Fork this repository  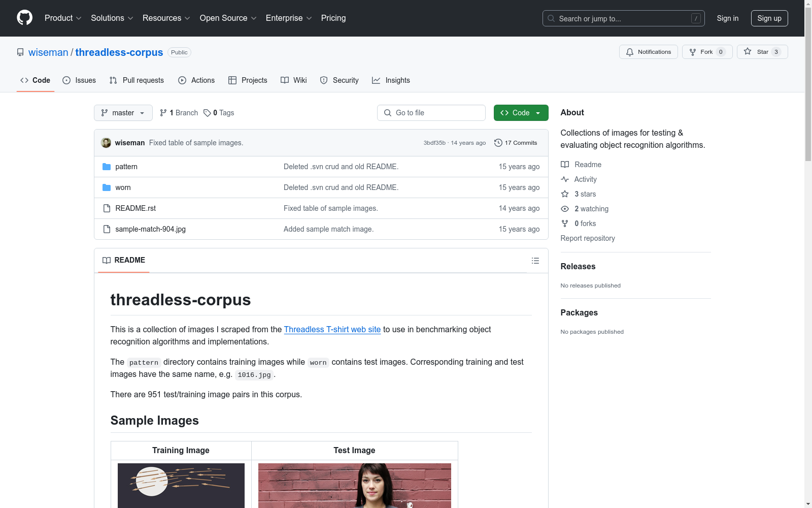click(707, 52)
